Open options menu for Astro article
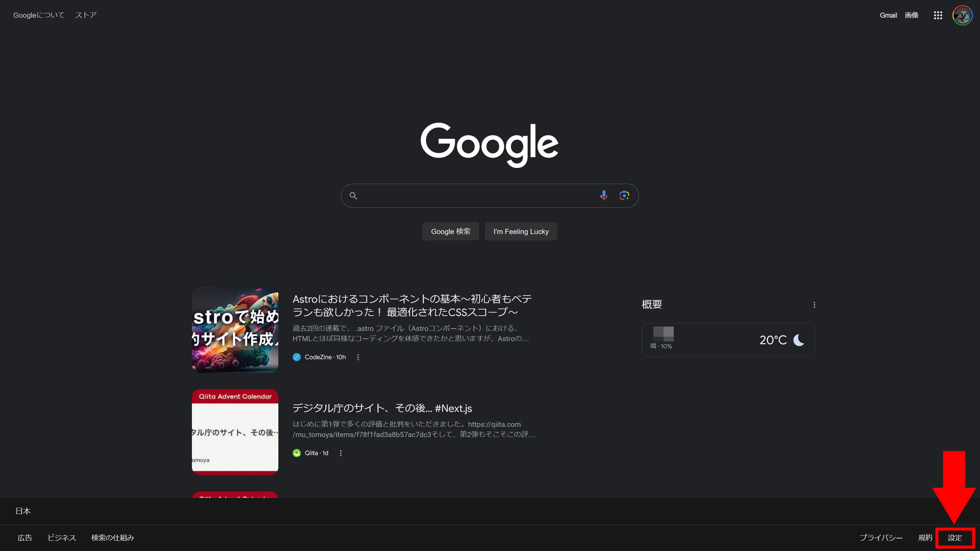Screen dimensions: 980x551 [x=358, y=357]
